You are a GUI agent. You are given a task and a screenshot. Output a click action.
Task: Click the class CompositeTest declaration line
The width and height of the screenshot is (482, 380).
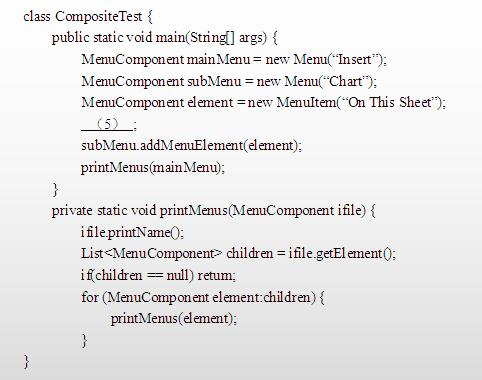point(88,16)
